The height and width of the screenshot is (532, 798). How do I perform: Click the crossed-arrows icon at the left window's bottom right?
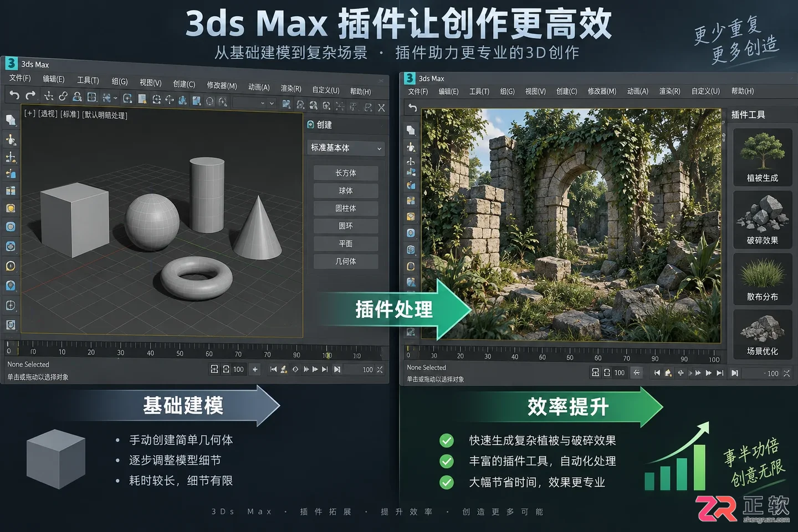coord(380,369)
